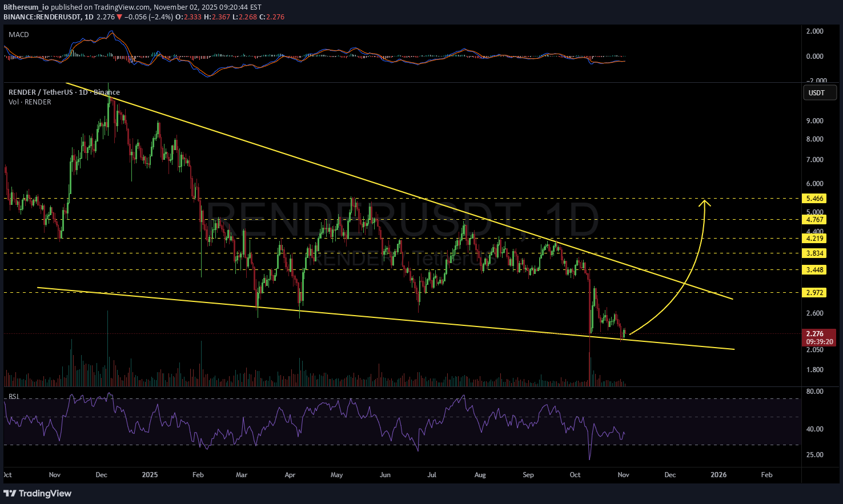Click the 4.767 price level label
Screen dimensions: 843x504
coord(814,219)
